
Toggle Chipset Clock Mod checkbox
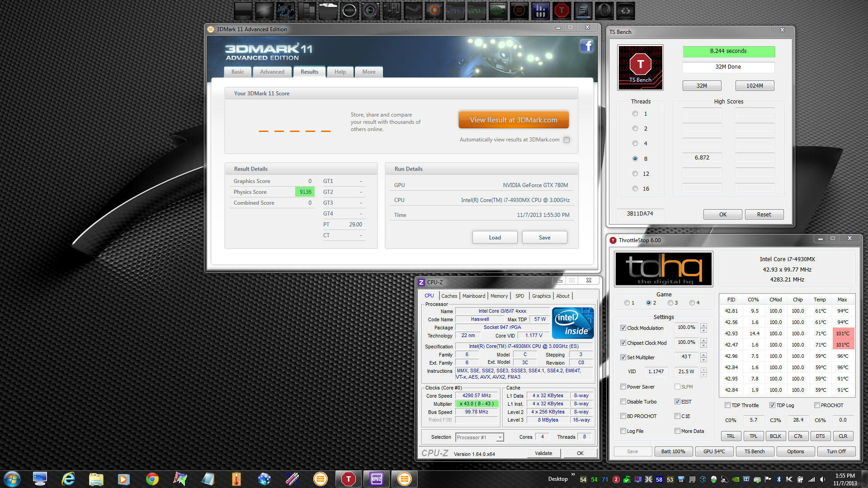click(623, 343)
